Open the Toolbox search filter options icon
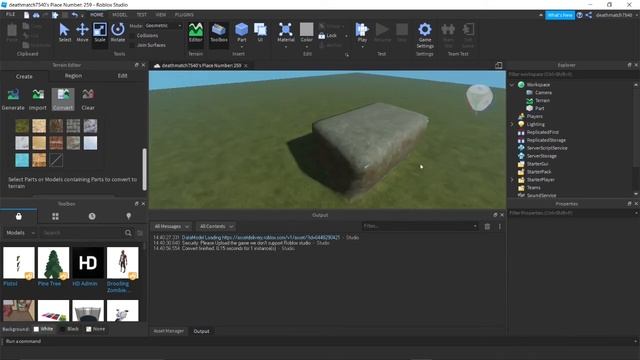 tap(140, 233)
